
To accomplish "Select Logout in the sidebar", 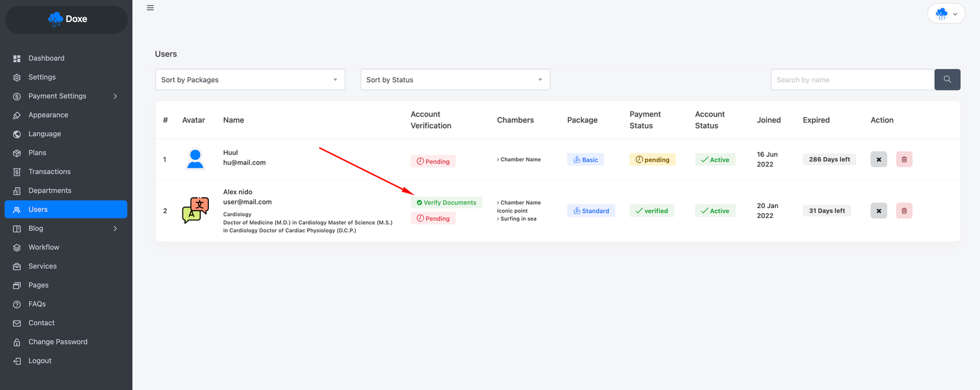I will [x=39, y=361].
